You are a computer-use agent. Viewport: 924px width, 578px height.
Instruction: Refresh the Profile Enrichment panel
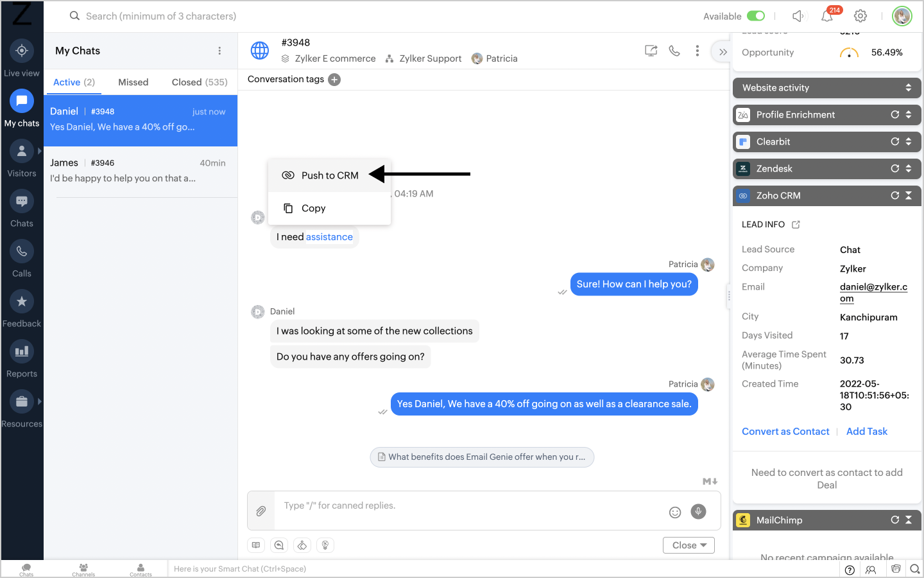[895, 114]
